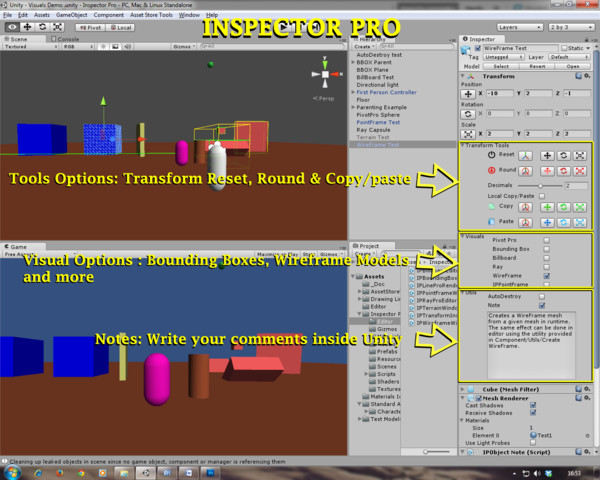Open Transform component gear settings
This screenshot has height=480, width=600.
(587, 76)
